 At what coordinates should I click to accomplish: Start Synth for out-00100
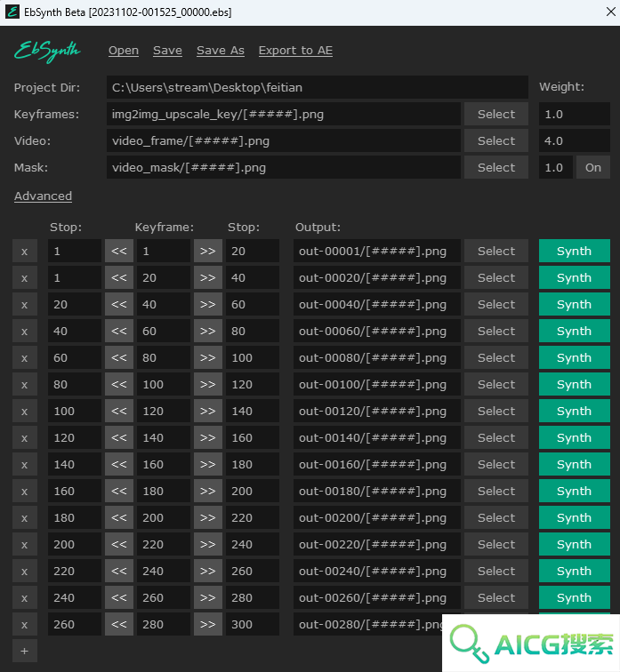click(x=574, y=384)
